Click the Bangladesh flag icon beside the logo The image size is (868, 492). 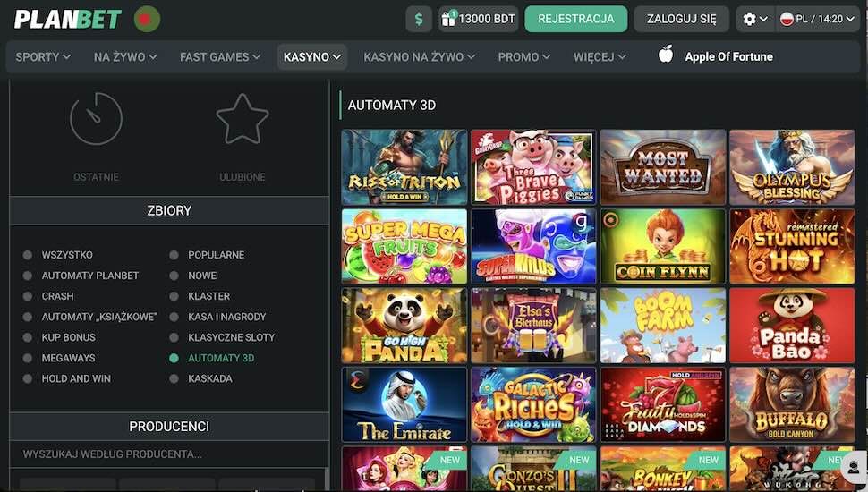tap(148, 19)
